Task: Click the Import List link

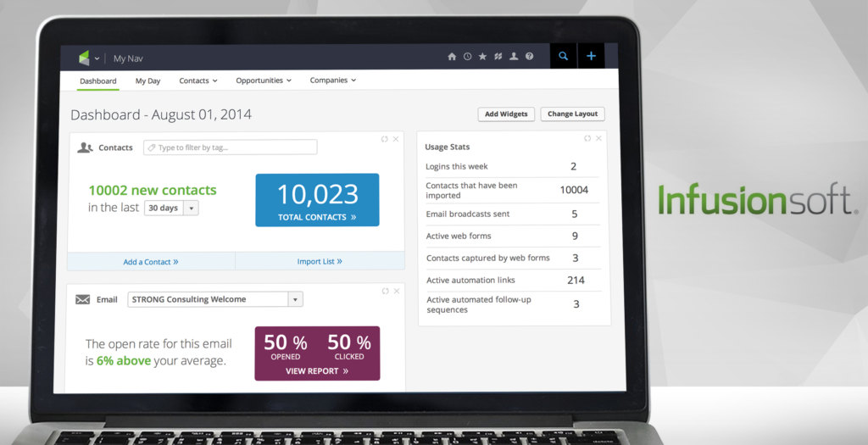Action: (x=320, y=261)
